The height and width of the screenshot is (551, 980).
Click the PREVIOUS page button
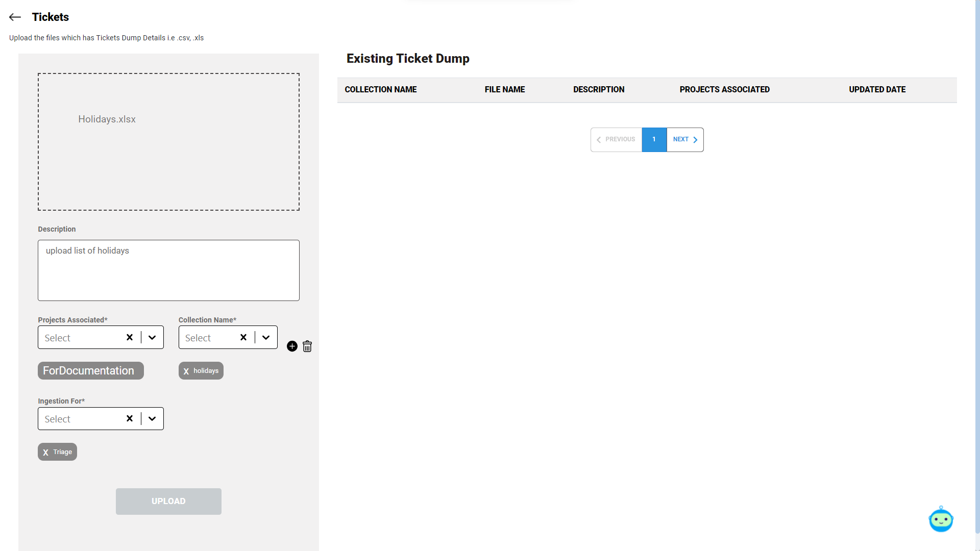[x=616, y=139]
